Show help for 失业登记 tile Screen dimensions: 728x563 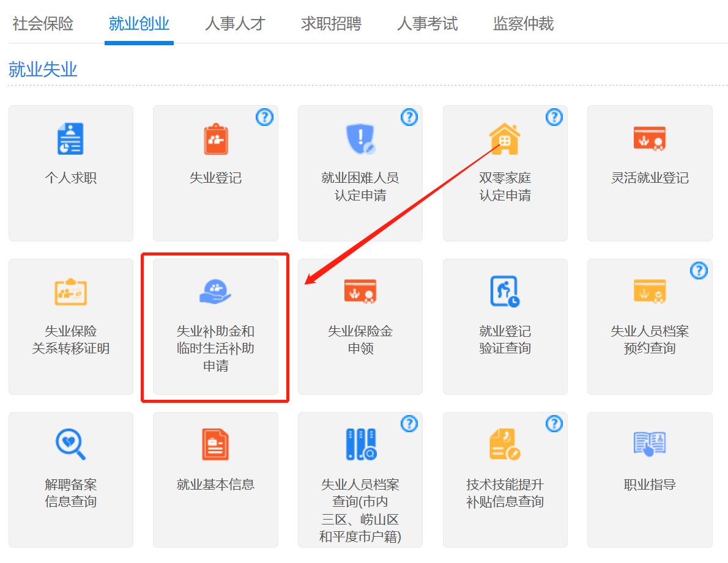(x=264, y=117)
